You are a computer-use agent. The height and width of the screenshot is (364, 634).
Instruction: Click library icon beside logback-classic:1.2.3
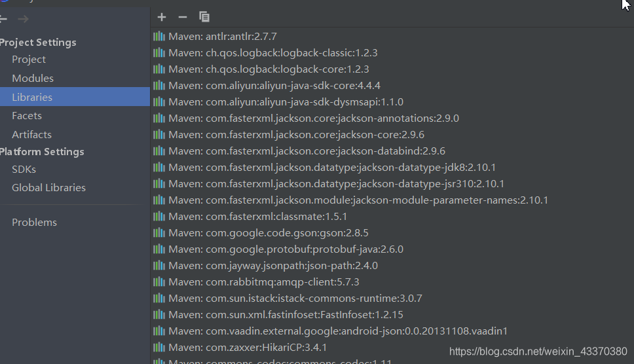coord(159,52)
